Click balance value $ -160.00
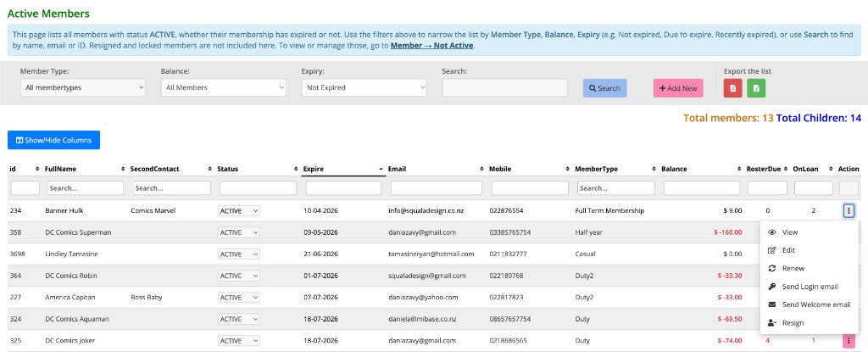 [x=728, y=232]
